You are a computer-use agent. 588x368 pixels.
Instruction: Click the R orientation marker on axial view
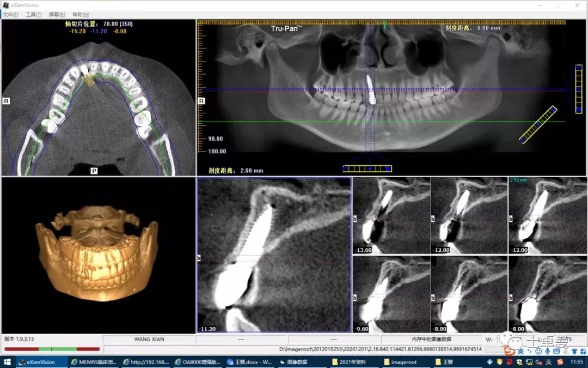(x=6, y=101)
